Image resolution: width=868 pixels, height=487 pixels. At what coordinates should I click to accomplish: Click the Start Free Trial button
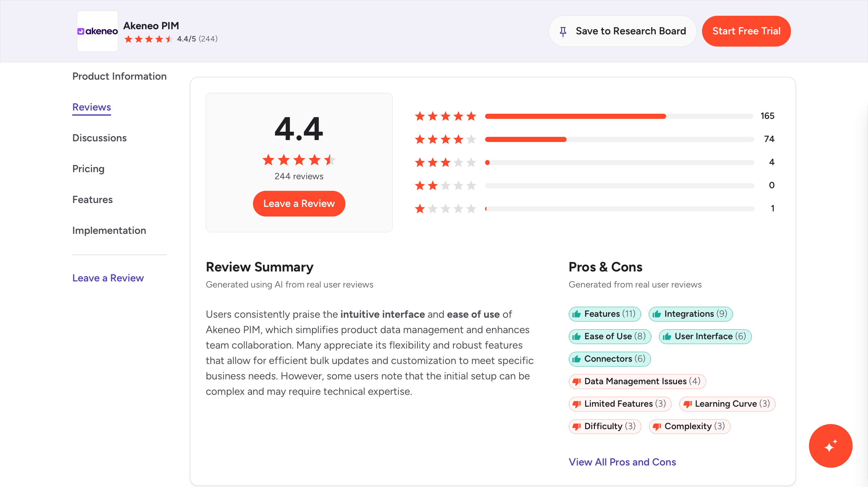(746, 31)
